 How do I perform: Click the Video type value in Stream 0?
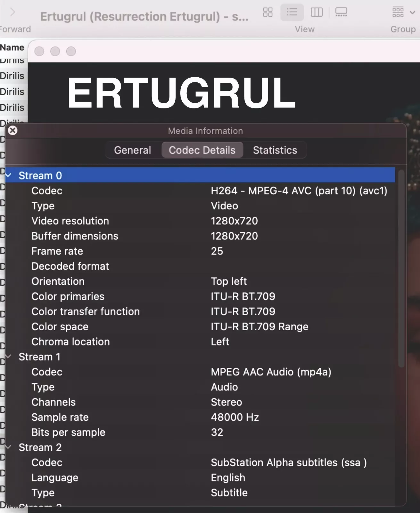coord(224,206)
